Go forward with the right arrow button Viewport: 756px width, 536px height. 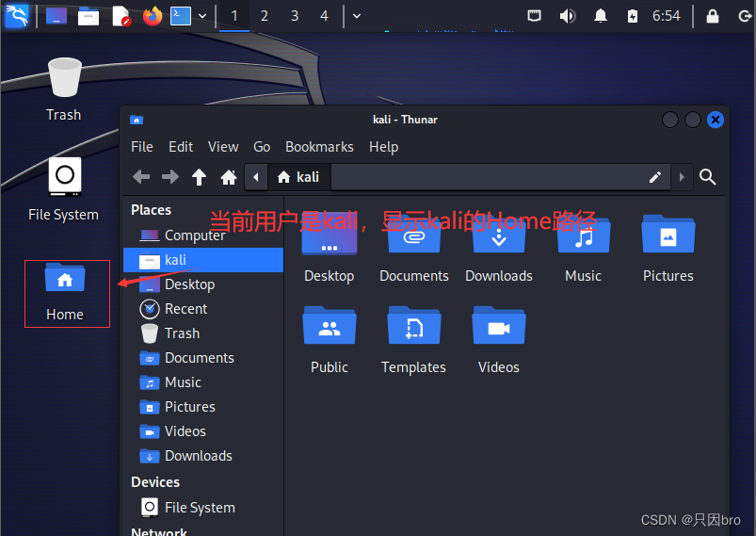tap(170, 177)
